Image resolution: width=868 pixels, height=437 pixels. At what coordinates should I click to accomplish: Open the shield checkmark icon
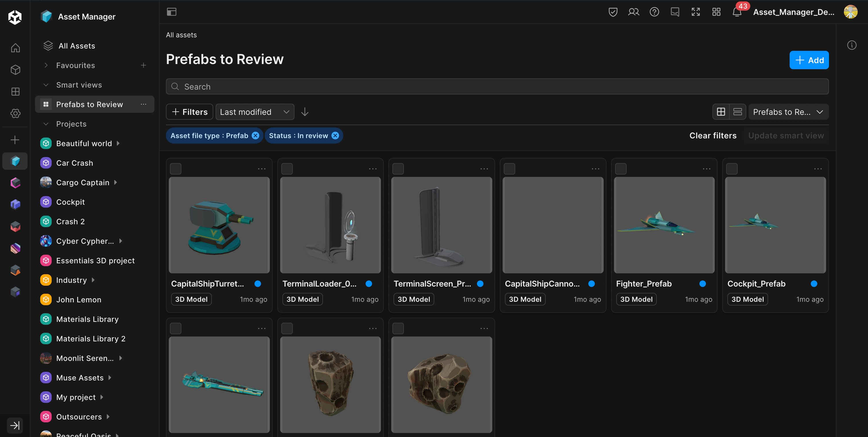pyautogui.click(x=613, y=12)
